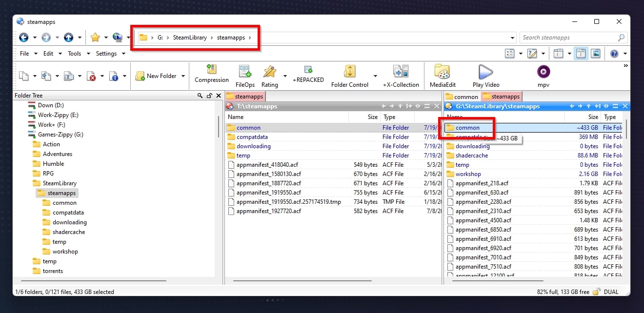Open the Settings menu

[x=106, y=54]
